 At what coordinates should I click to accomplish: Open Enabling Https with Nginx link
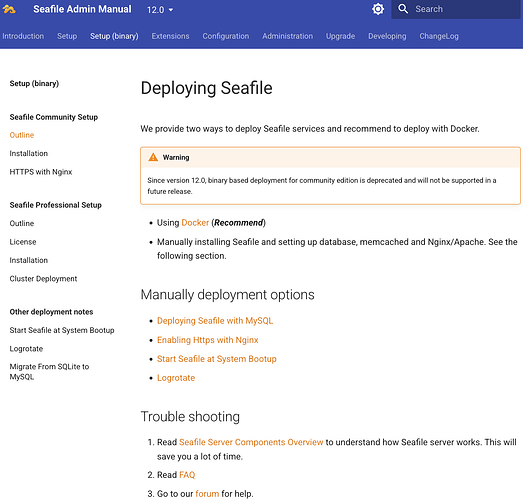tap(207, 340)
